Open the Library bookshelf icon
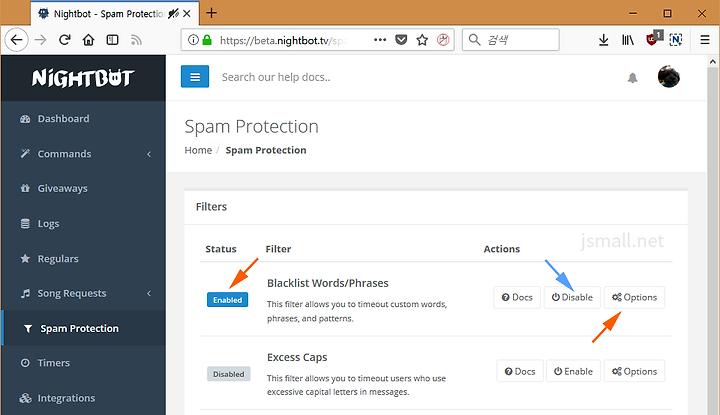Screen dimensions: 720x415 click(628, 40)
